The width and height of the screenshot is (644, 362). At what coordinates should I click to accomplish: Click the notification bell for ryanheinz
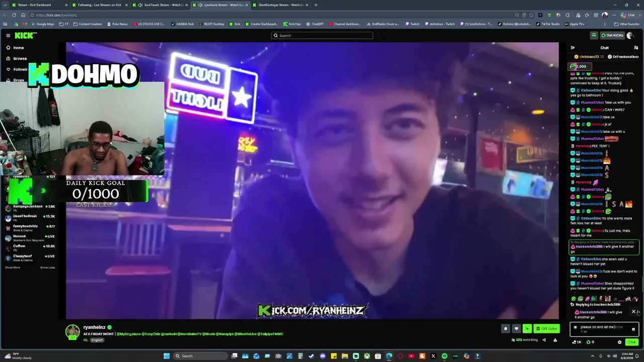click(506, 328)
